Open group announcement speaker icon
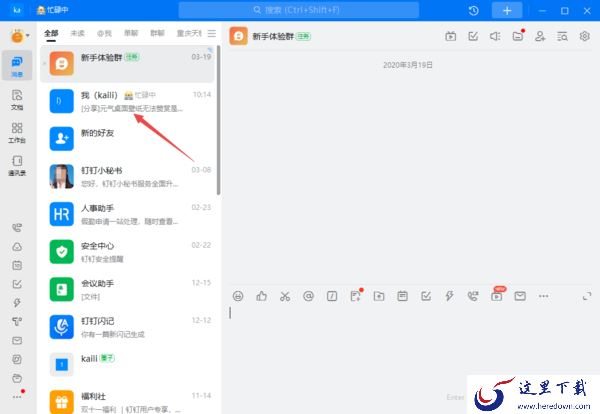Screen dimensions: 600x414 [x=495, y=36]
